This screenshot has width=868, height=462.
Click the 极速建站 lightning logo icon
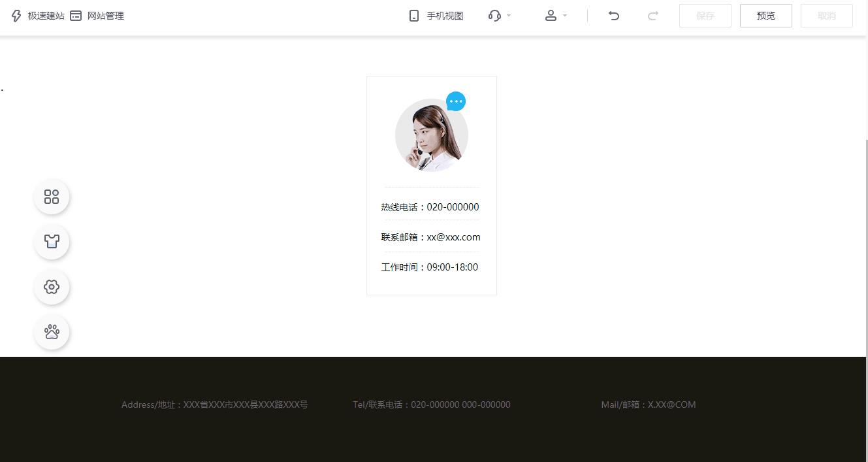(16, 16)
